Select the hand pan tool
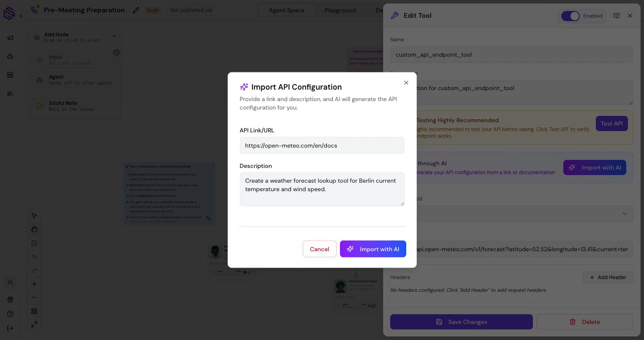 (x=34, y=229)
